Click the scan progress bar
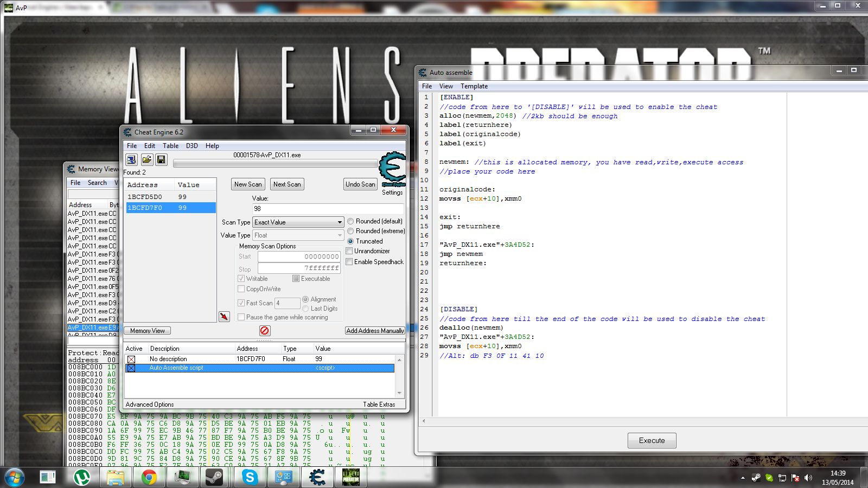The width and height of the screenshot is (868, 488). [x=275, y=163]
